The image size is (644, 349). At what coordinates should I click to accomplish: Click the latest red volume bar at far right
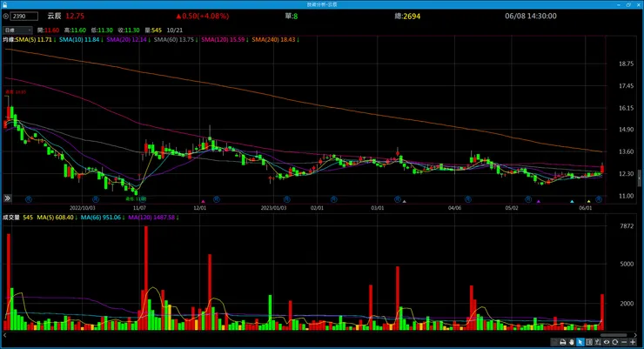click(x=602, y=312)
